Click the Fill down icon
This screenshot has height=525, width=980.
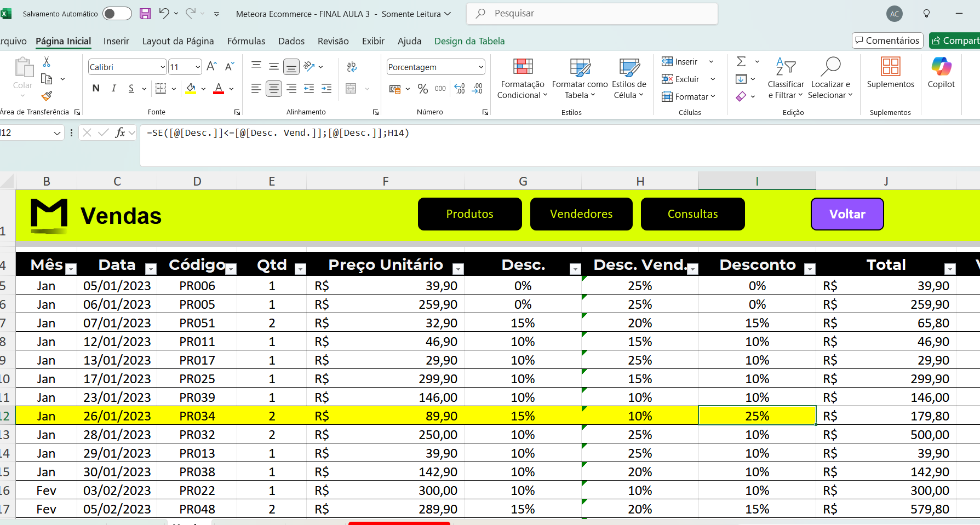point(741,79)
